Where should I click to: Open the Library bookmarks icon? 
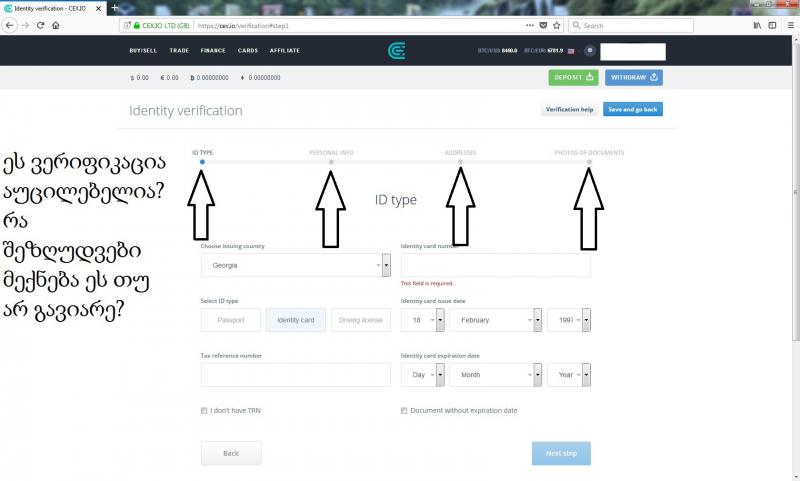click(x=757, y=25)
